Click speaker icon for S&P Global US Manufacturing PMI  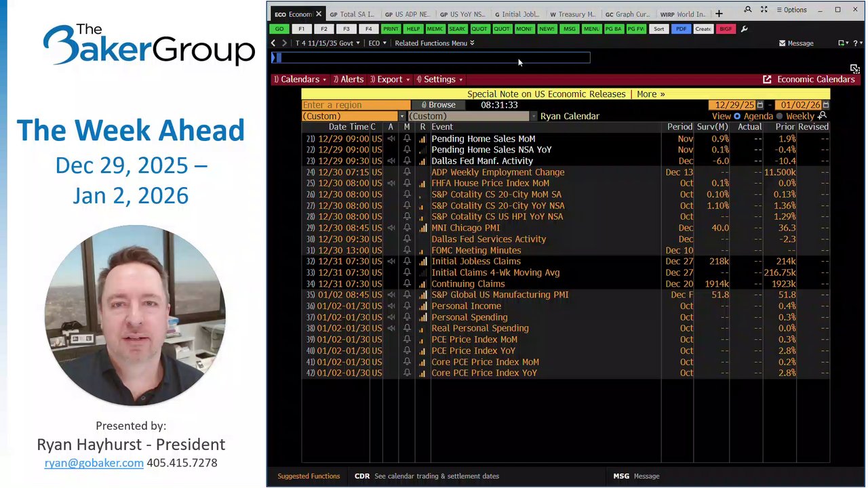point(391,295)
